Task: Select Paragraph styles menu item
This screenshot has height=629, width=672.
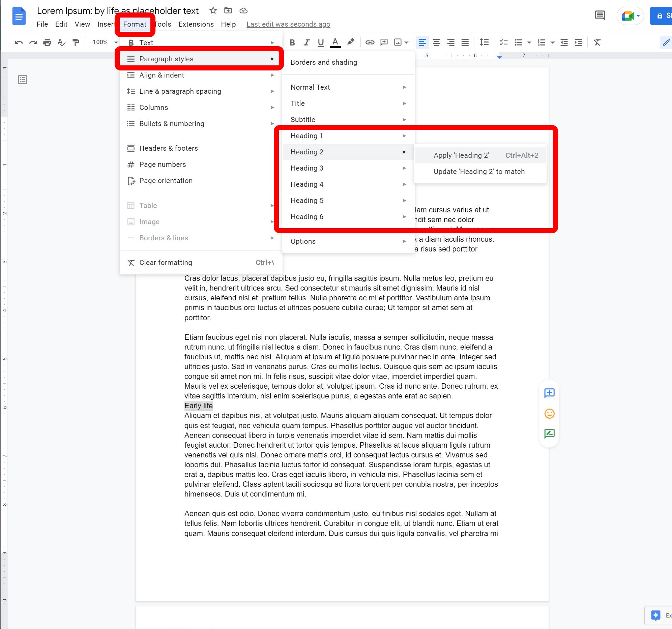Action: coord(165,59)
